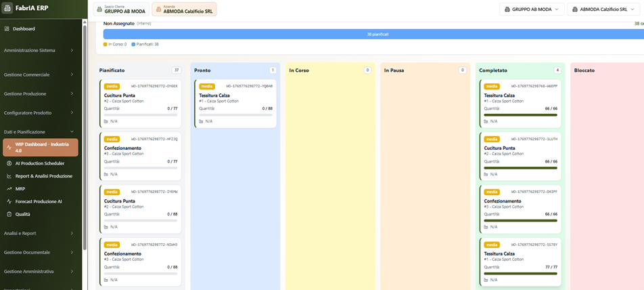Open Cucitura Punta card WO-1769776298772-OY6EX
This screenshot has height=290, width=644.
(140, 104)
